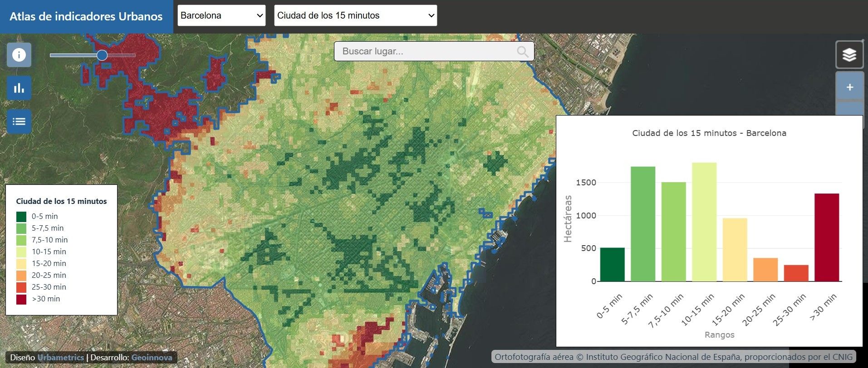
Task: Open the Geoinnova link
Action: pyautogui.click(x=152, y=358)
